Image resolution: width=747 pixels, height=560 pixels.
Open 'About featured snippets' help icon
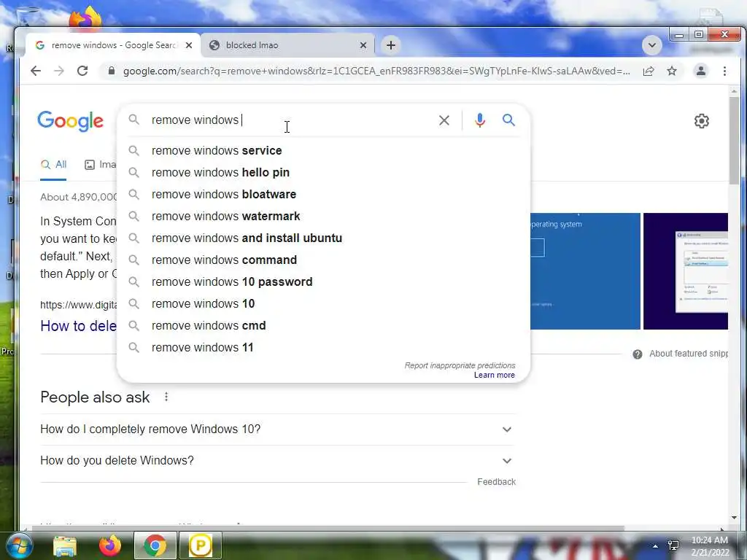pos(637,354)
